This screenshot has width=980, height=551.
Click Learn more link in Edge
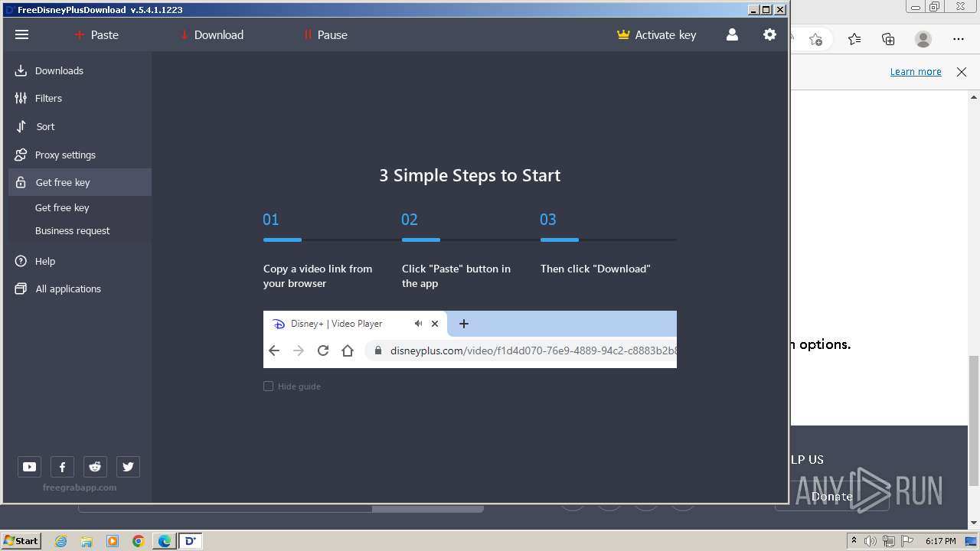pyautogui.click(x=916, y=71)
